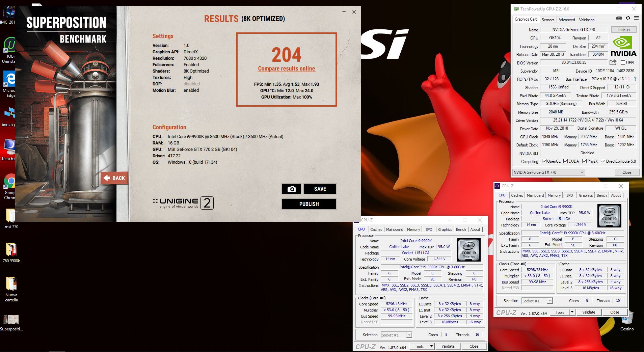
Task: Click the PUBLISH button
Action: [309, 204]
